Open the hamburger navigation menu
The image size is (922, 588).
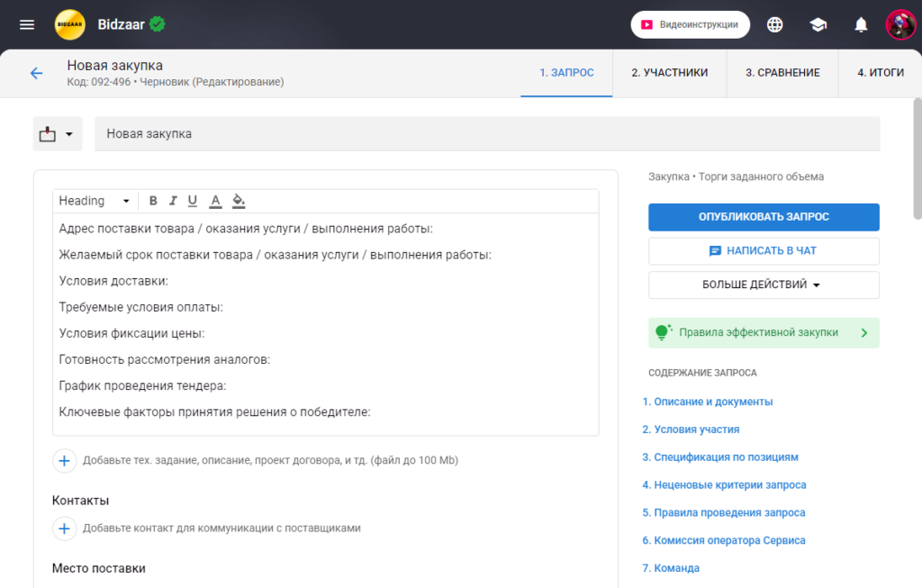click(27, 24)
